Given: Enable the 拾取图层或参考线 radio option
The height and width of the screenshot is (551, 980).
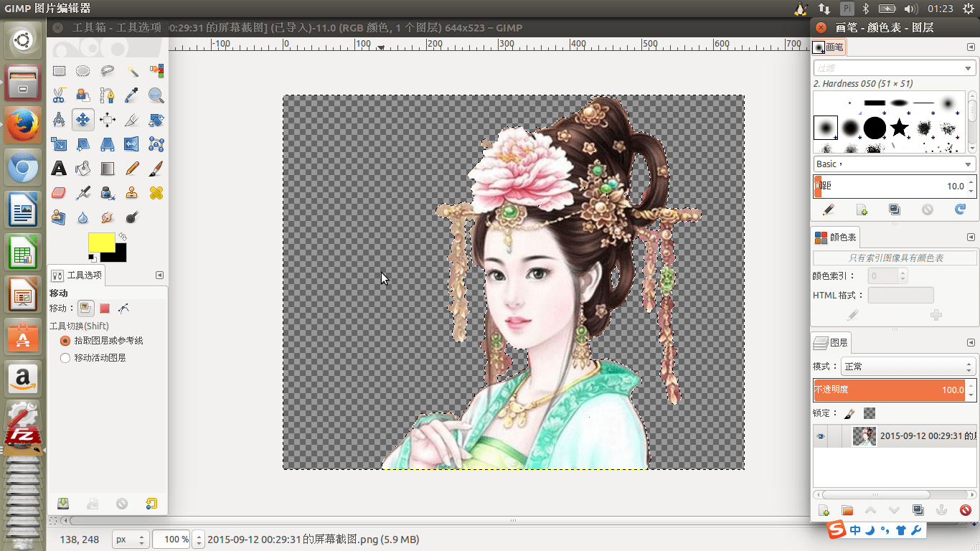Looking at the screenshot, I should [65, 341].
